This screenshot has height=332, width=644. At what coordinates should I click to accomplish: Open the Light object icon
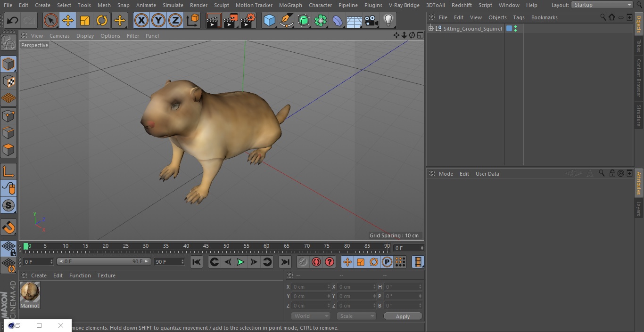click(388, 21)
